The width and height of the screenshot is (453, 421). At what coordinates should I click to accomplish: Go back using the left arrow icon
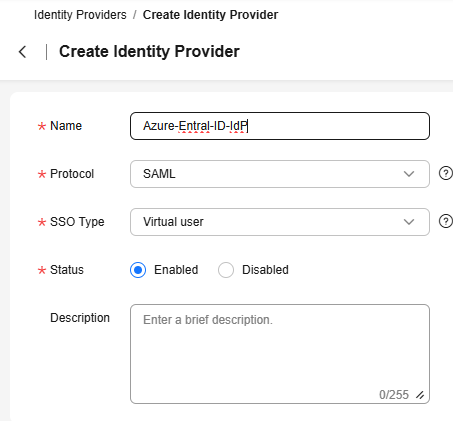pyautogui.click(x=22, y=52)
